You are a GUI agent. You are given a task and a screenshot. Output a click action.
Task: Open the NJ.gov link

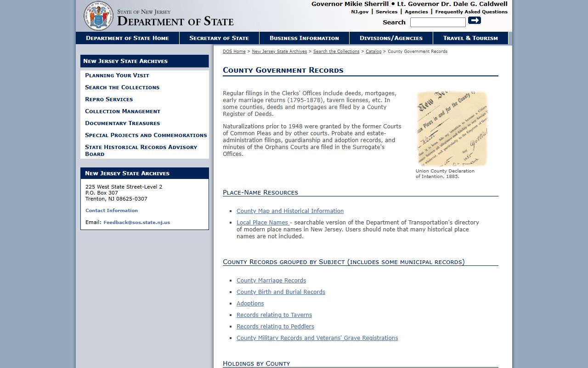tap(360, 12)
